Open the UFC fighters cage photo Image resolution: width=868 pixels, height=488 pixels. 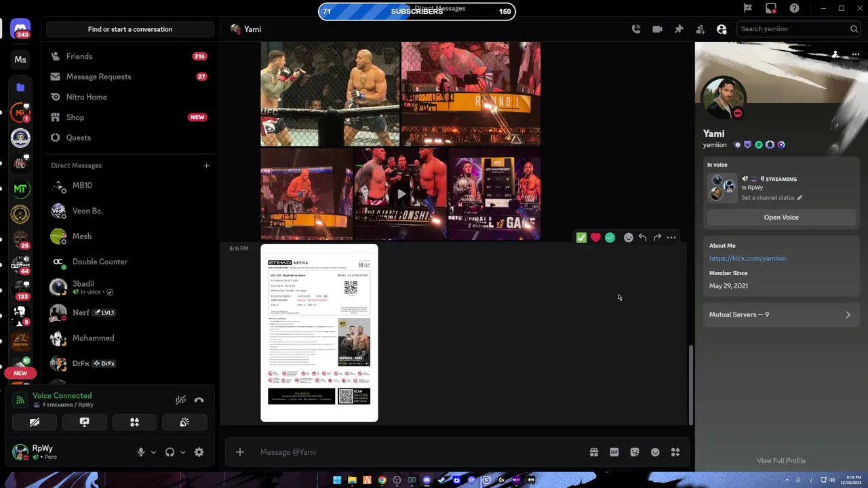pyautogui.click(x=330, y=94)
